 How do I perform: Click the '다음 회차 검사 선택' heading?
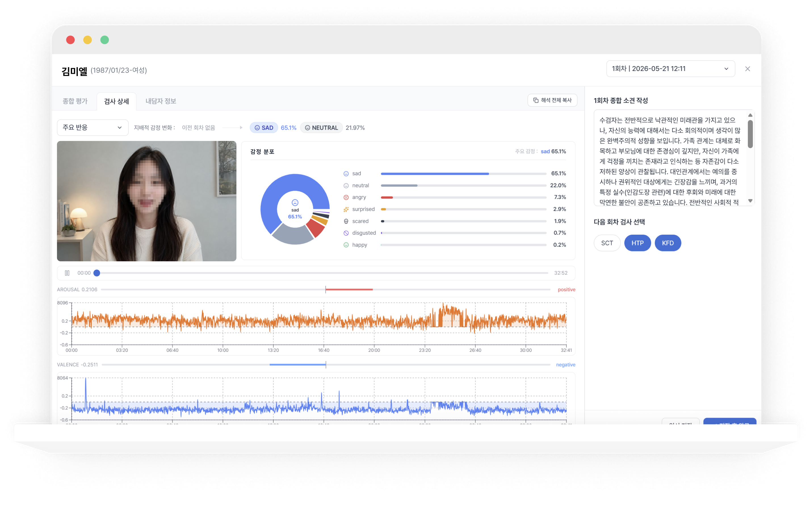coord(619,222)
